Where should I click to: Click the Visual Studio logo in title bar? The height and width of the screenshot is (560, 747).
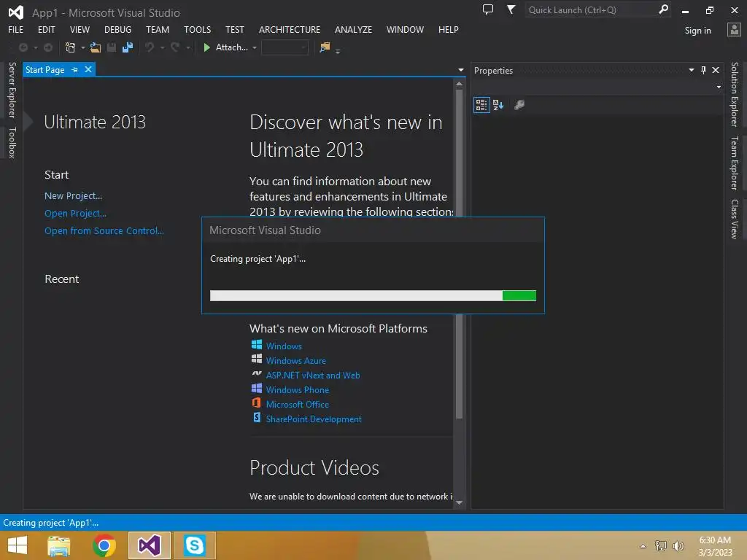coord(16,12)
